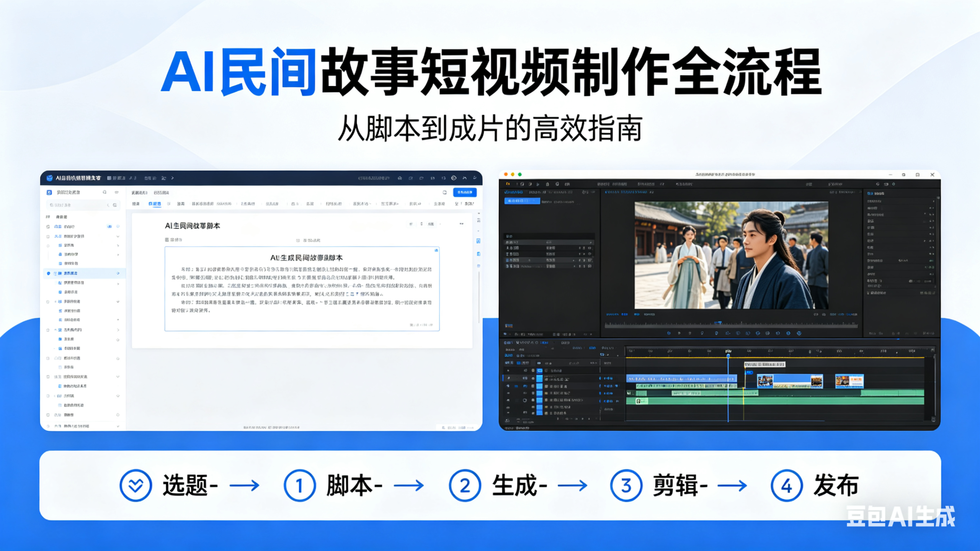Select the underlined blue tab in the document toolbar
Screen dimensions: 980x551
pyautogui.click(x=155, y=204)
